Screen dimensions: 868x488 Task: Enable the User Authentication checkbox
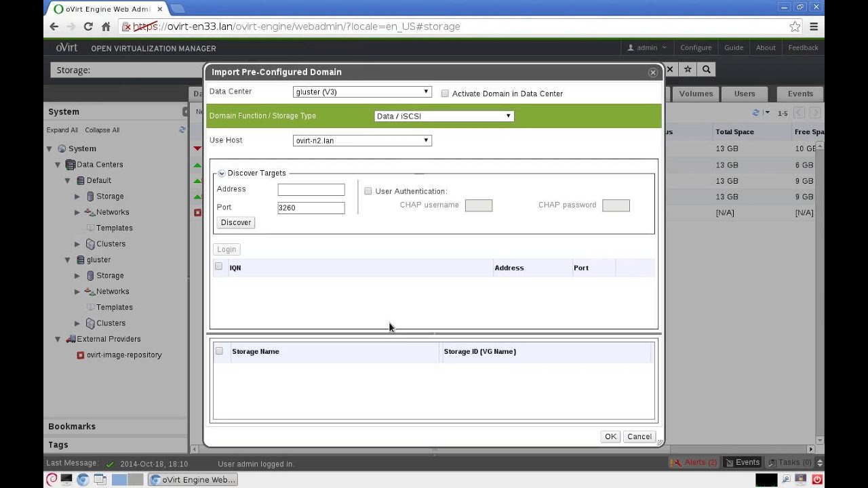(x=368, y=191)
